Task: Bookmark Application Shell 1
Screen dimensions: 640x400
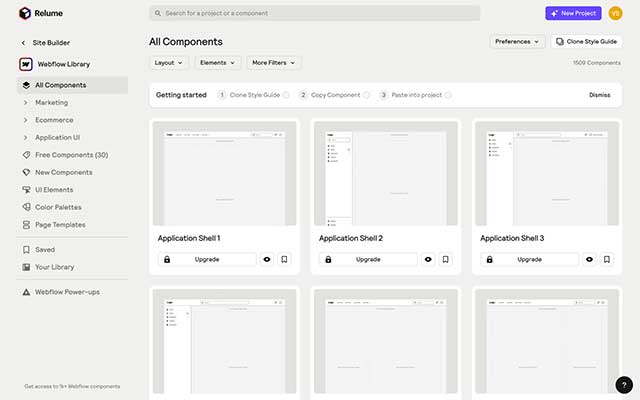Action: pos(284,259)
